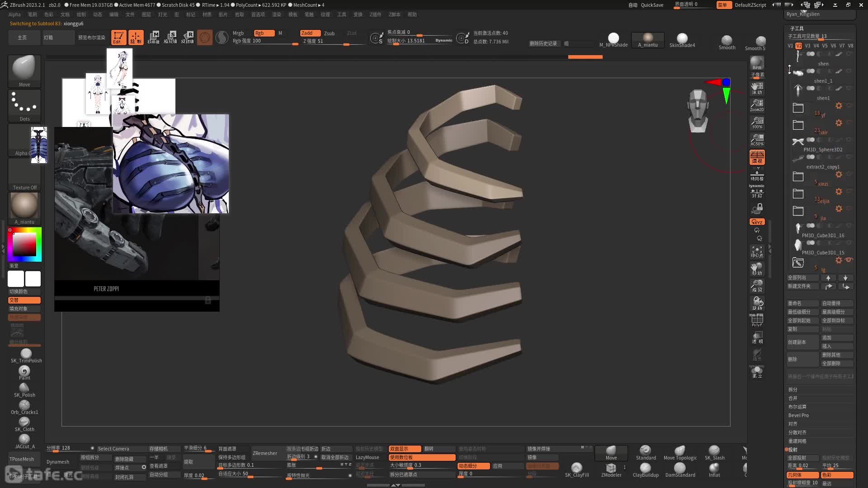
Task: Choose the SkinShade4 material
Action: pos(682,40)
